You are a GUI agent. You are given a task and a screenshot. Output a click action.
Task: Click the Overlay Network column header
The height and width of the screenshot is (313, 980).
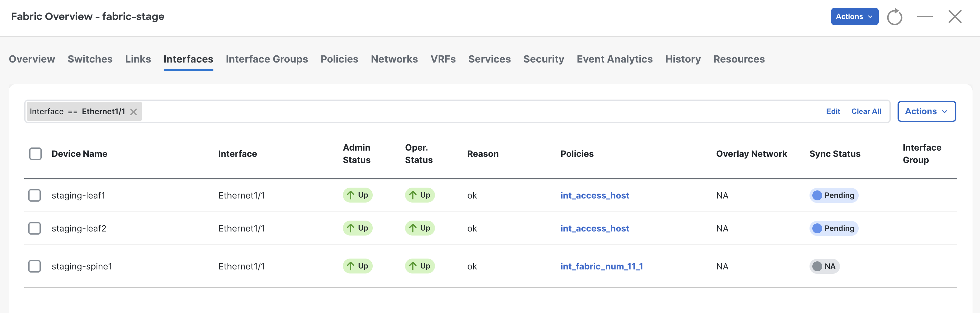751,154
